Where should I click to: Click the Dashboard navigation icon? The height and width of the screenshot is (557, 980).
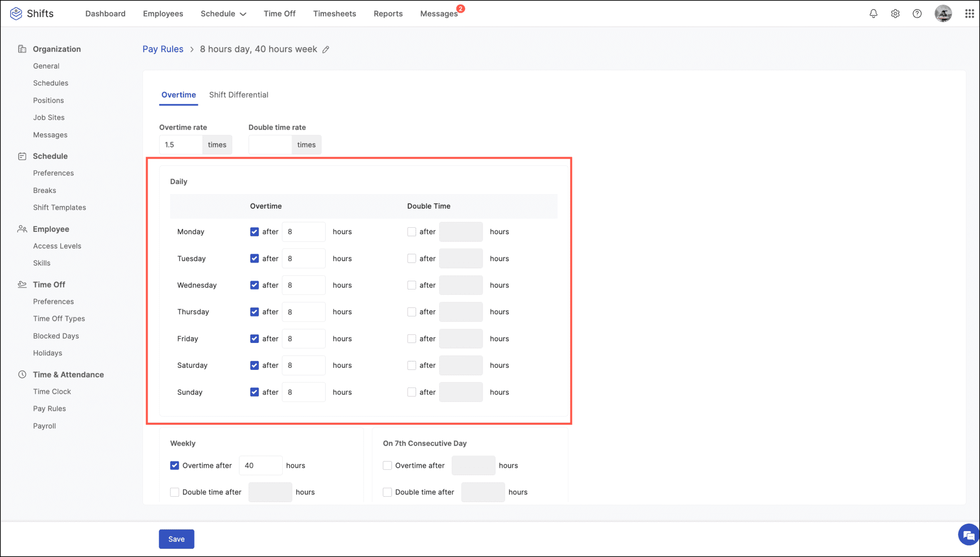point(104,13)
